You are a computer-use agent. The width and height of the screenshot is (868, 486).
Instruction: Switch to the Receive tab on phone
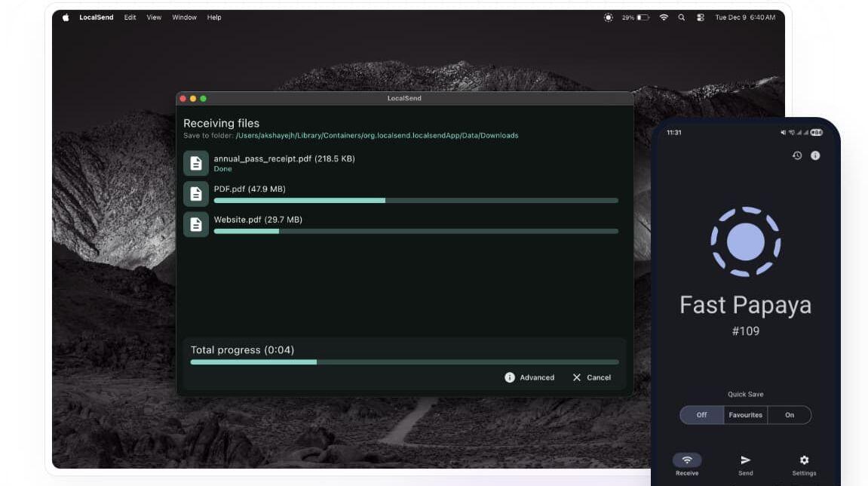coord(687,465)
